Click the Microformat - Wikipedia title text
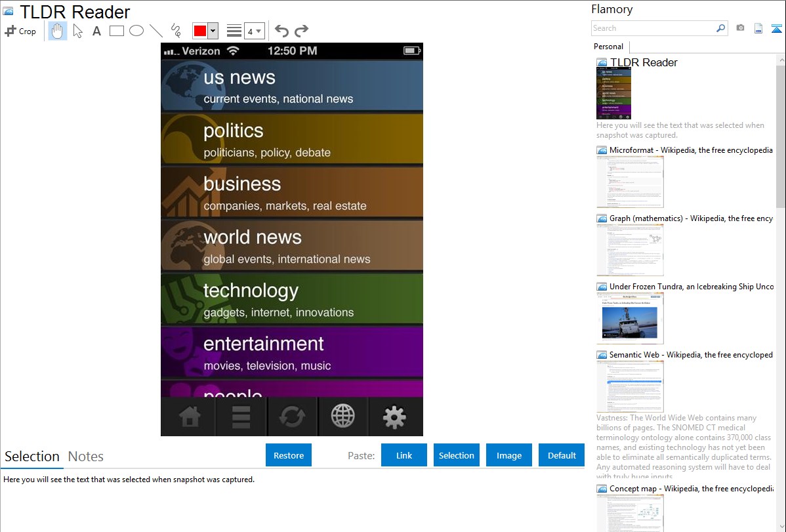This screenshot has height=532, width=786. click(691, 150)
